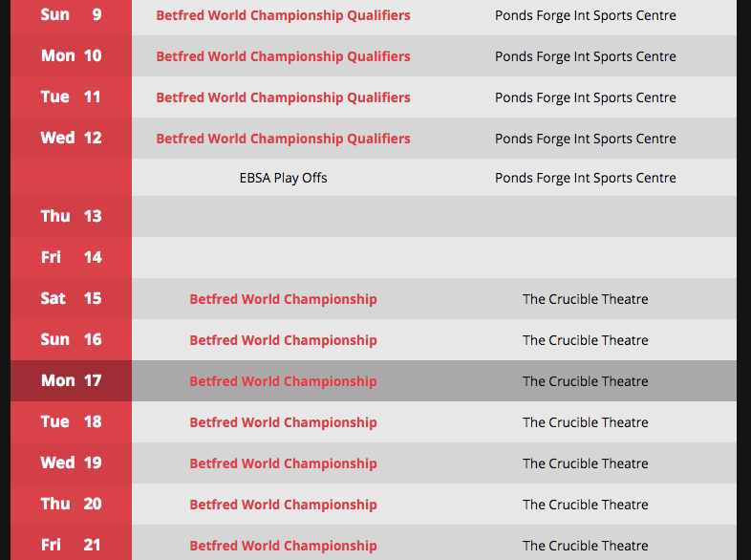
Task: Click the Sat 15 date cell
Action: click(71, 299)
